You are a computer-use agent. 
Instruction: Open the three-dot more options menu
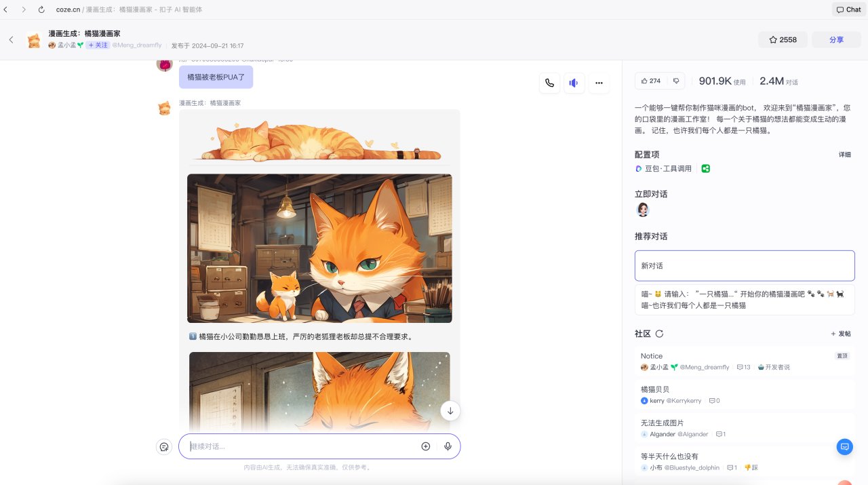[599, 83]
